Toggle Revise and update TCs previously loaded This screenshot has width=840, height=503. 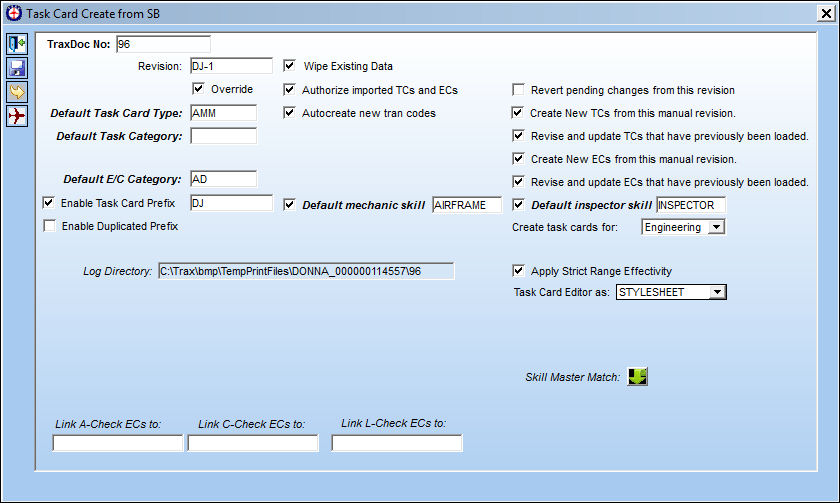click(518, 136)
